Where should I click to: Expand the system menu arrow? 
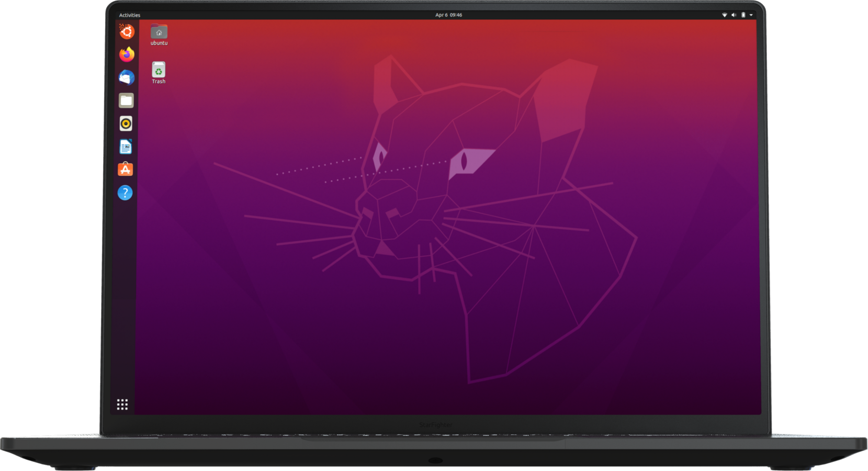click(x=751, y=15)
